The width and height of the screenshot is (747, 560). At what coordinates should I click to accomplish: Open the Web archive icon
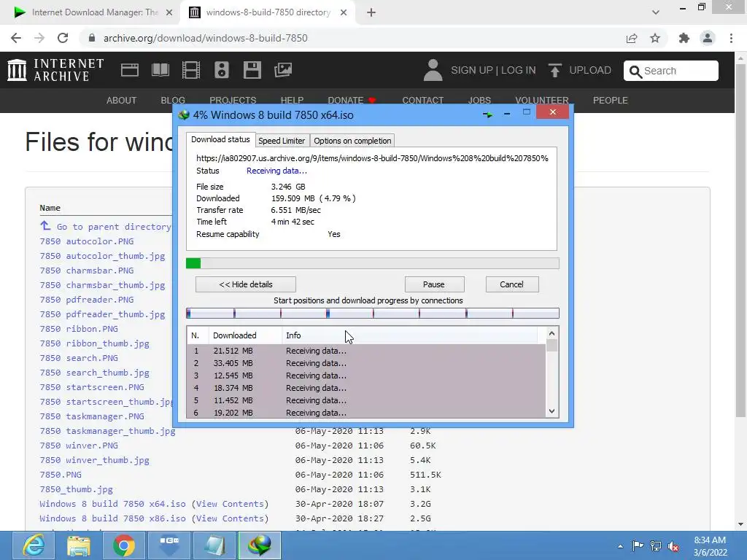point(130,70)
